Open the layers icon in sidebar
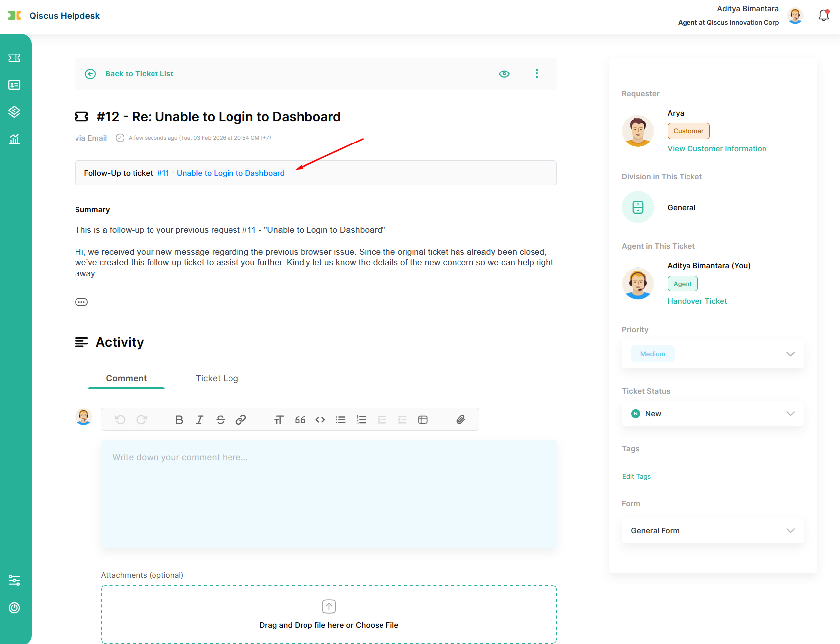The image size is (840, 644). click(x=14, y=112)
